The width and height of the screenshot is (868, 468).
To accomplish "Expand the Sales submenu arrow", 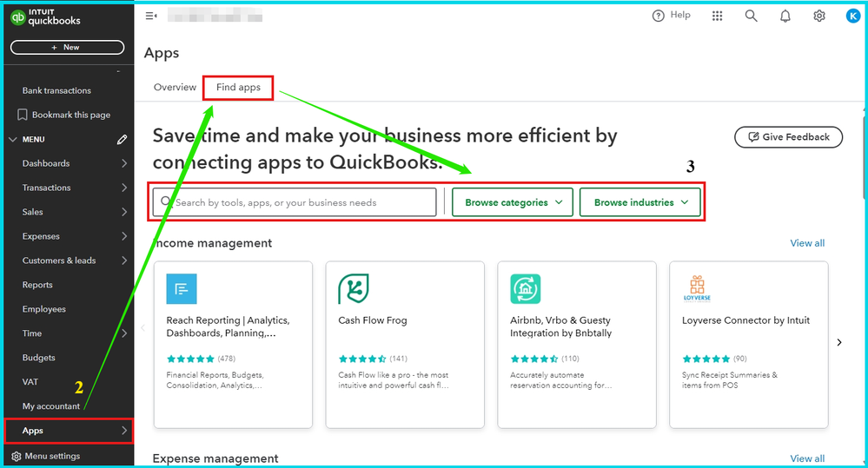I will coord(124,212).
